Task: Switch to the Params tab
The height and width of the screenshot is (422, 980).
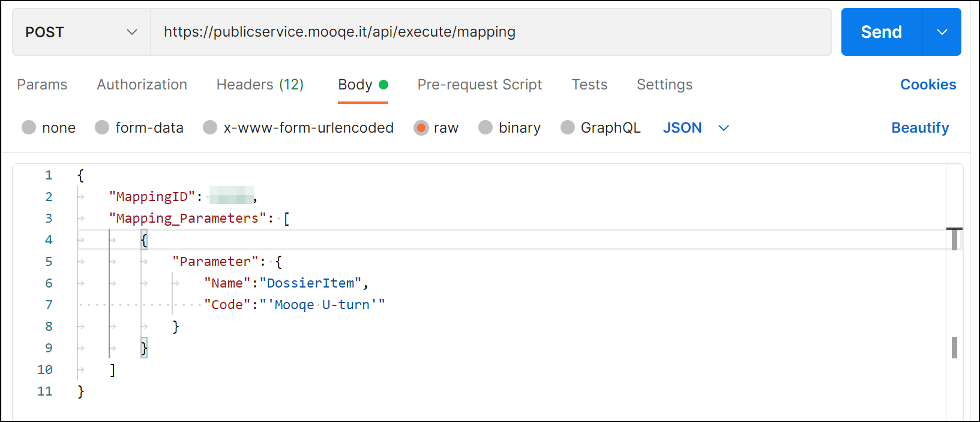Action: coord(42,85)
